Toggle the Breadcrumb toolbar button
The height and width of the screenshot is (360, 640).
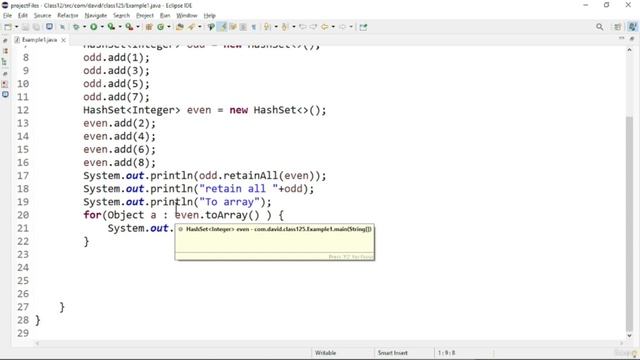coord(211,27)
